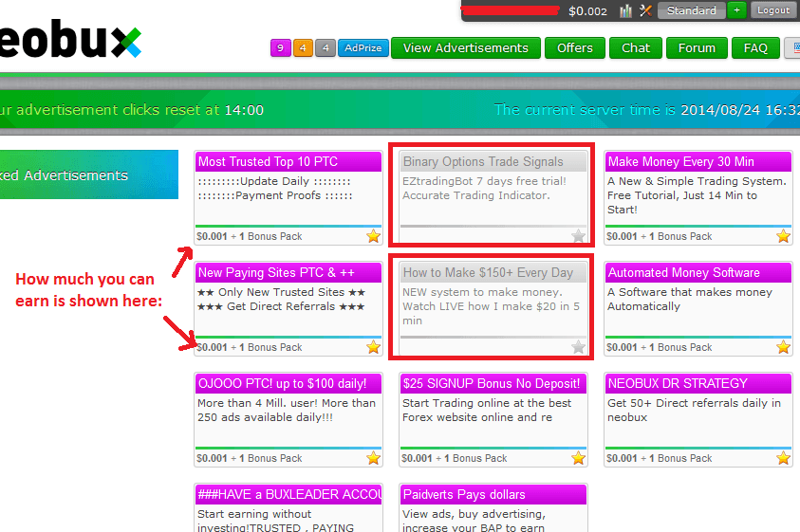Log out using the Logout button
Image resolution: width=800 pixels, height=532 pixels.
pyautogui.click(x=773, y=10)
